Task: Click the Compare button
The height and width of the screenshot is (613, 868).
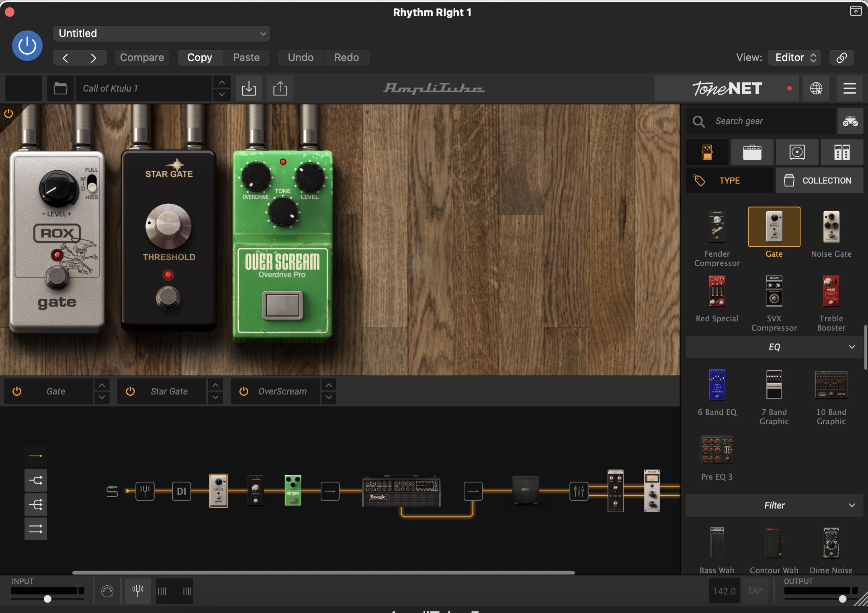Action: (x=142, y=57)
